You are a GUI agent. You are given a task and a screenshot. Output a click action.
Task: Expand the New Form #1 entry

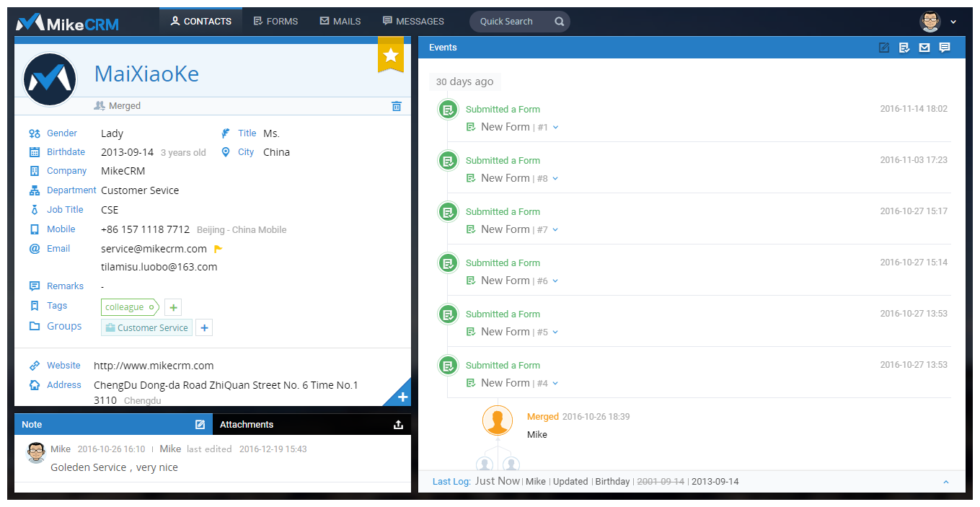coord(555,128)
